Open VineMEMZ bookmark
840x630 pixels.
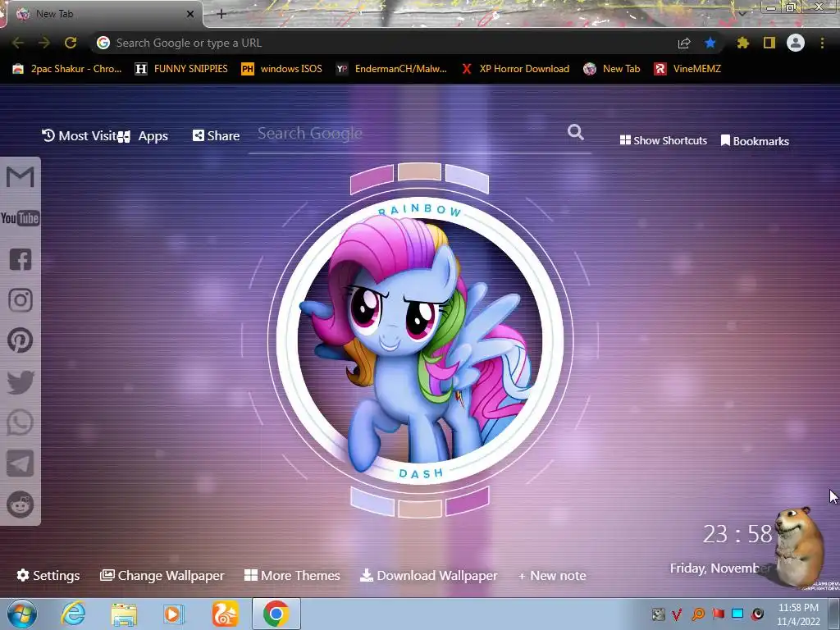coord(687,69)
